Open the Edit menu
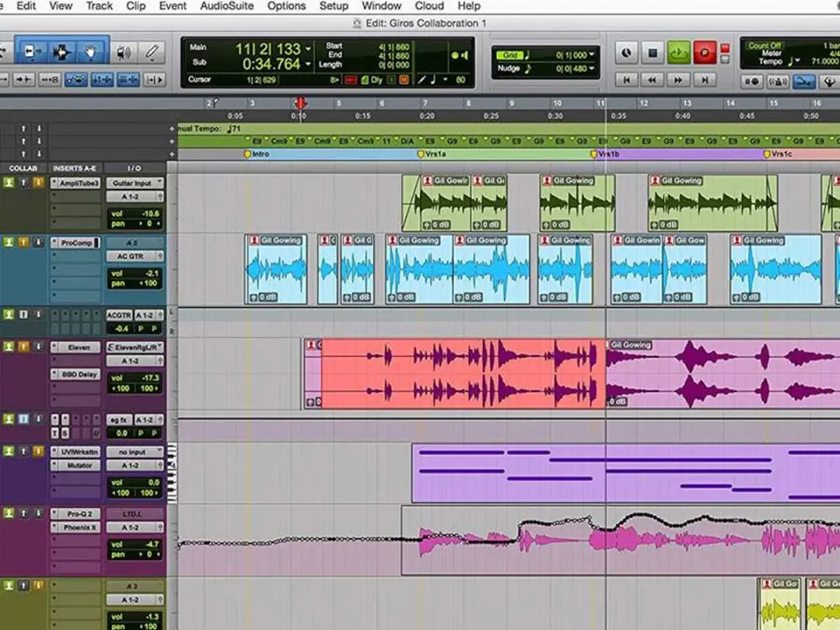Screen dimensions: 840x630 click(26, 6)
